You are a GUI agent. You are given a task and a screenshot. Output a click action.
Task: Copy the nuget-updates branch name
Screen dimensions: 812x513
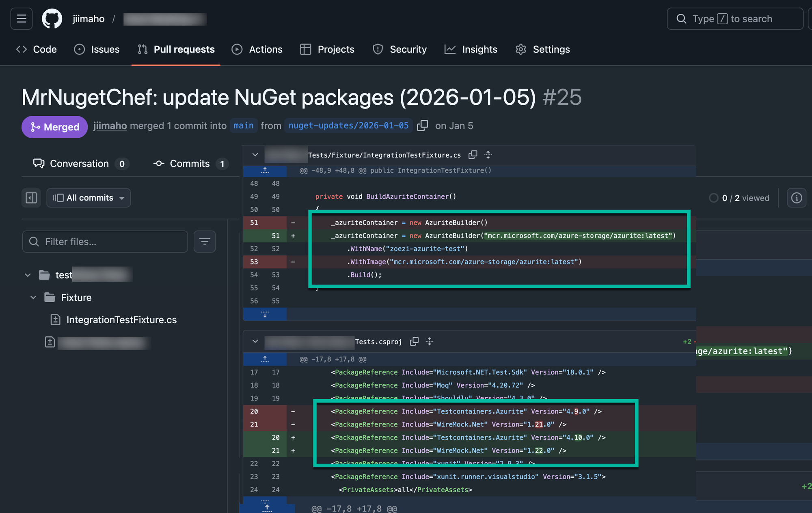point(423,126)
